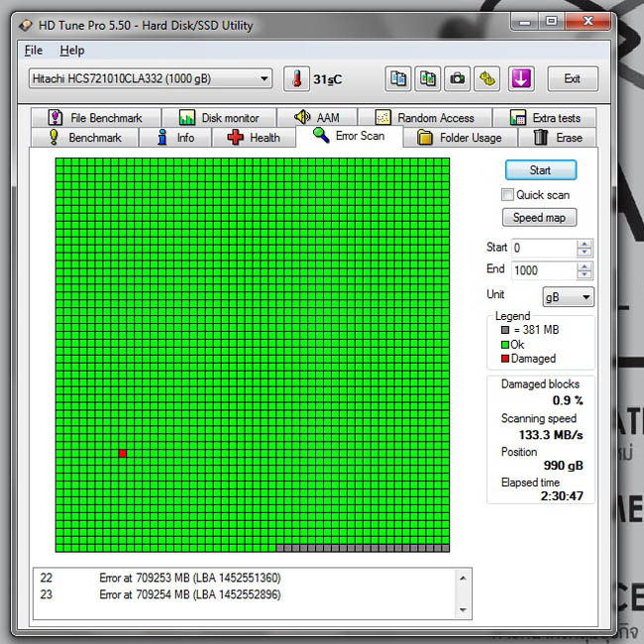Image resolution: width=644 pixels, height=644 pixels.
Task: Click the error log scroll-down arrow
Action: 463,609
